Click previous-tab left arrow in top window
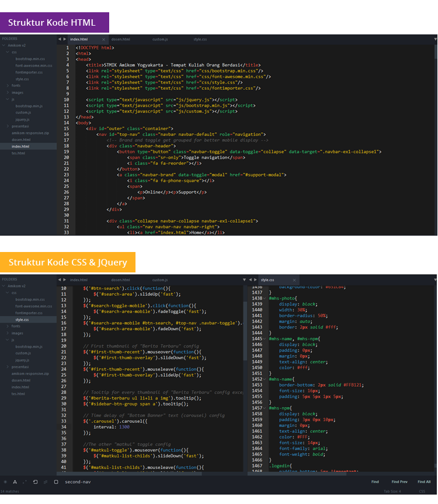The width and height of the screenshot is (438, 504). [60, 39]
